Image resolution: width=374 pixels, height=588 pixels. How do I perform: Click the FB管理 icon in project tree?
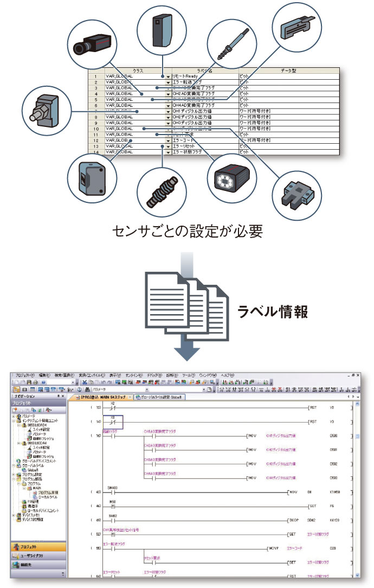pyautogui.click(x=24, y=501)
